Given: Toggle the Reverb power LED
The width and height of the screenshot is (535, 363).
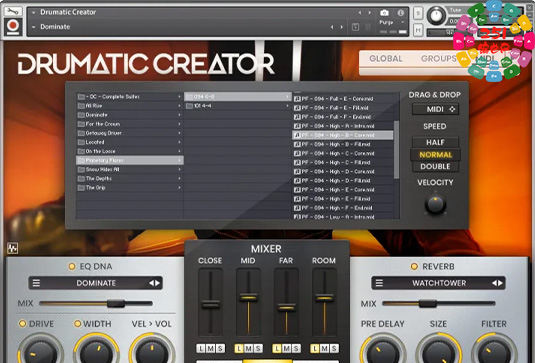Looking at the screenshot, I should 414,266.
